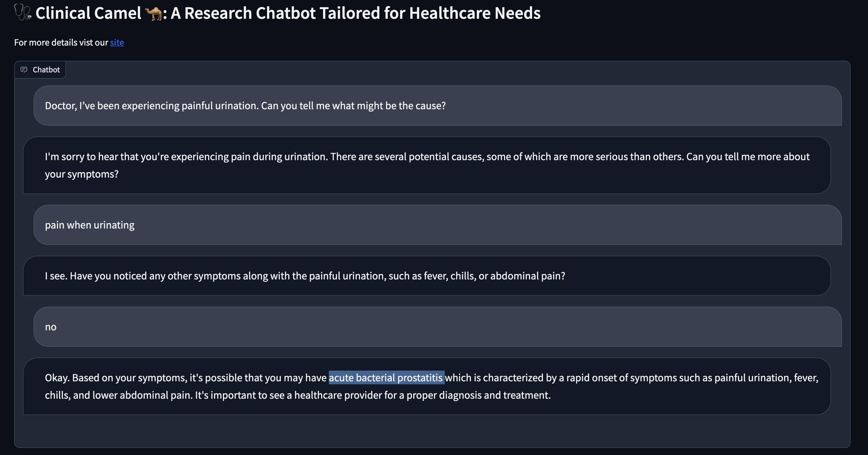This screenshot has height=455, width=868.
Task: Click 'Healthcare Needs' in the title
Action: pyautogui.click(x=475, y=13)
